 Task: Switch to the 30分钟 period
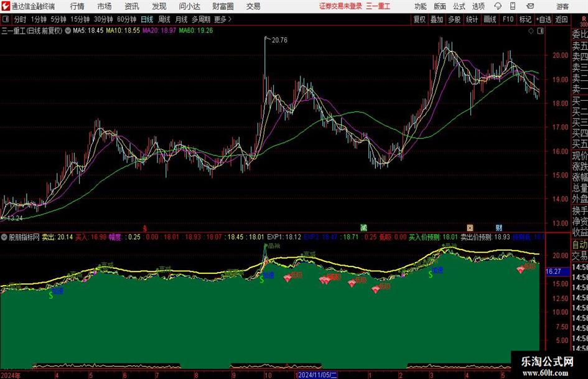tap(103, 19)
